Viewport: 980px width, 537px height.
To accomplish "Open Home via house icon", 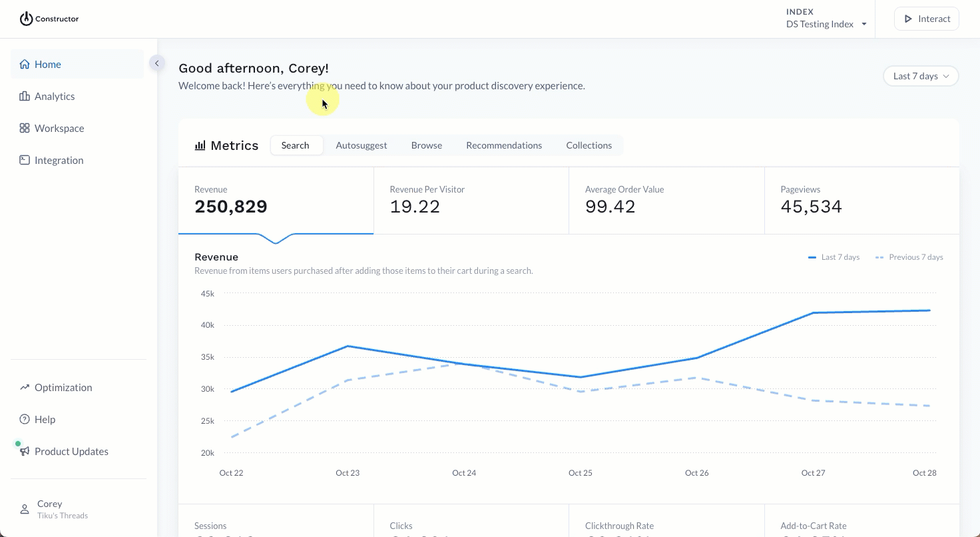I will pyautogui.click(x=25, y=65).
